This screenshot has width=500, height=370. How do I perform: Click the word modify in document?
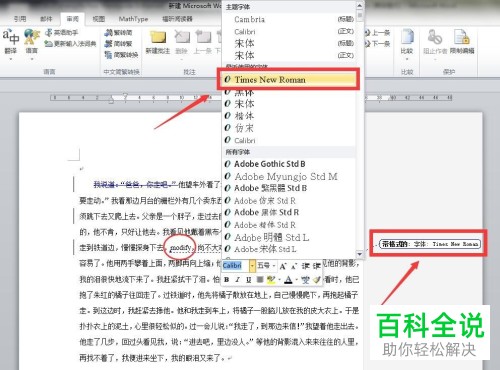[180, 248]
